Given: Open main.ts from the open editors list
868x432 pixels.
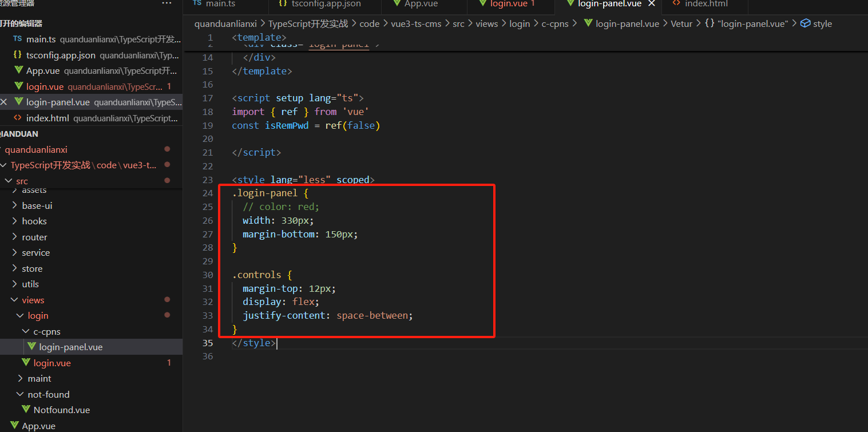Looking at the screenshot, I should pyautogui.click(x=92, y=39).
